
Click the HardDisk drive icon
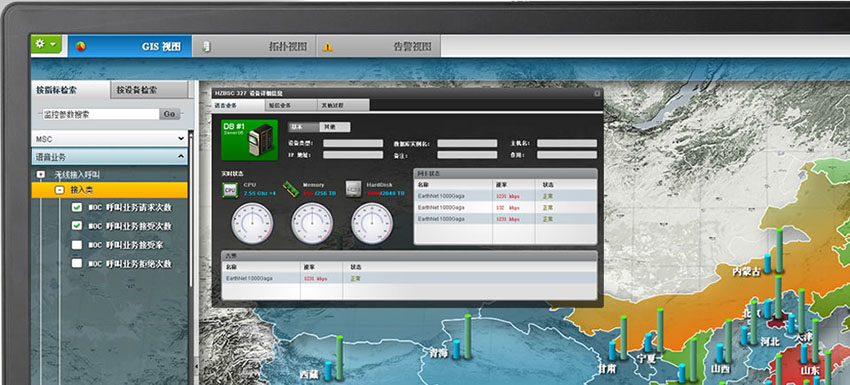(x=353, y=189)
